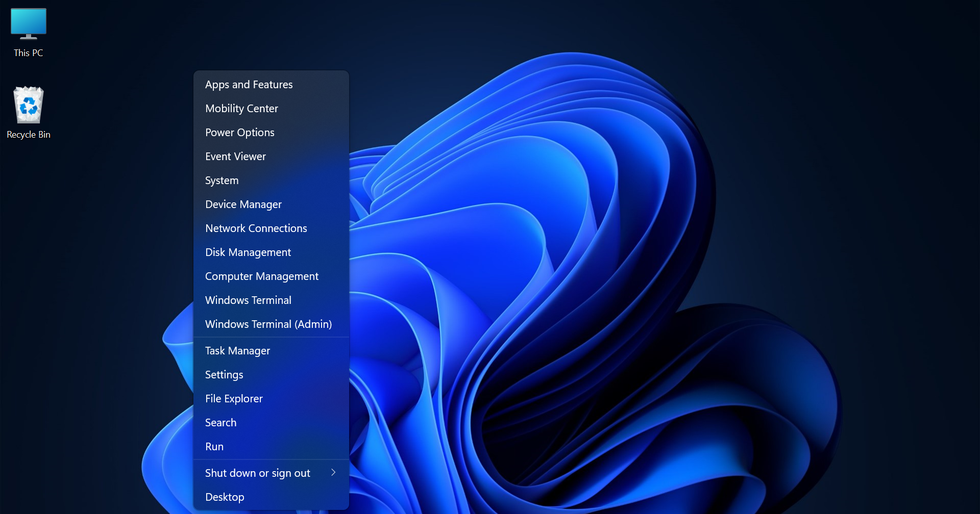Screen dimensions: 980x514
Task: Expand the Shut down or sign out submenu
Action: (257, 473)
